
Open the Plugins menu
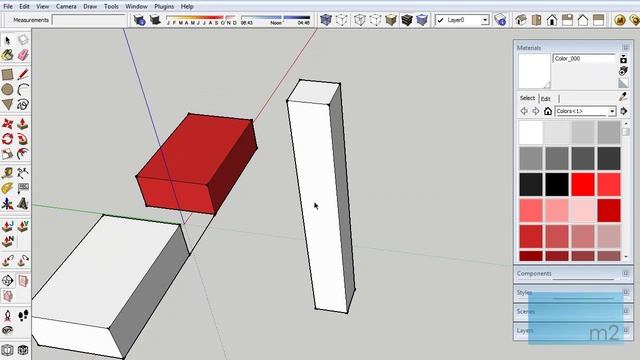164,7
